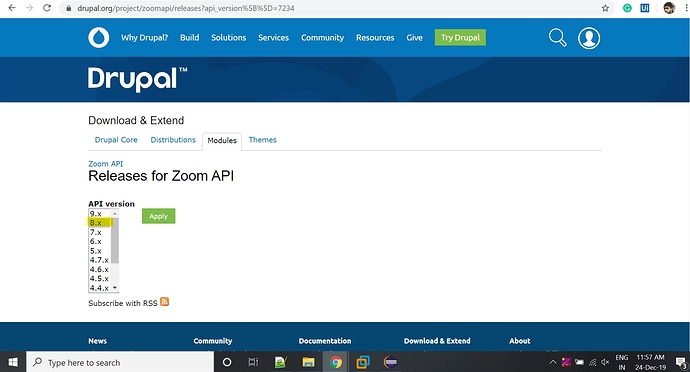Open the Resources menu
This screenshot has height=372, width=690.
point(375,37)
